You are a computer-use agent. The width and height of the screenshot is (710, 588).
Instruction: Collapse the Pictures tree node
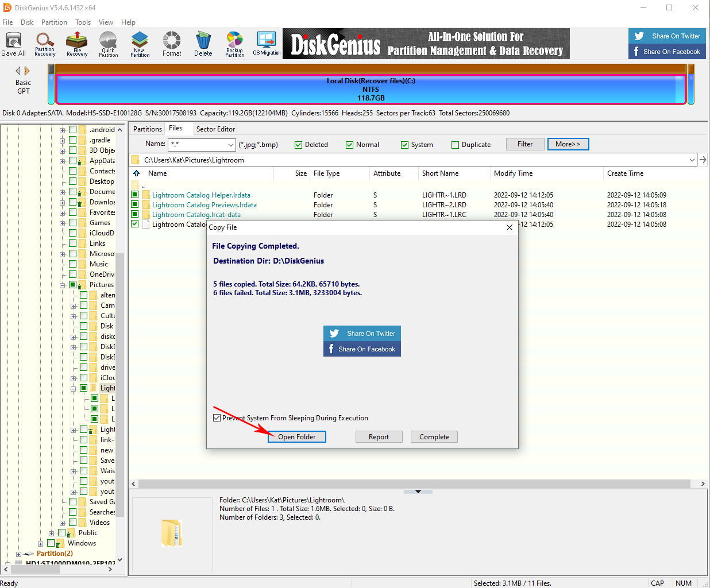(62, 285)
